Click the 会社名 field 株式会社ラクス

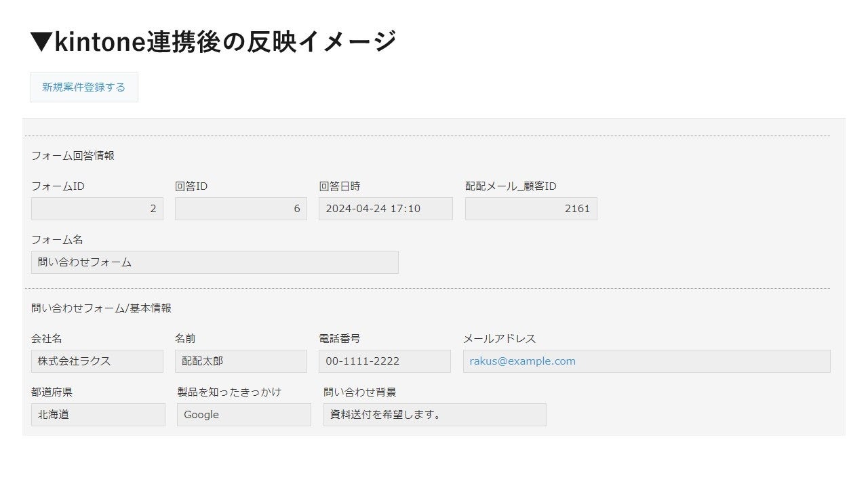pos(97,361)
